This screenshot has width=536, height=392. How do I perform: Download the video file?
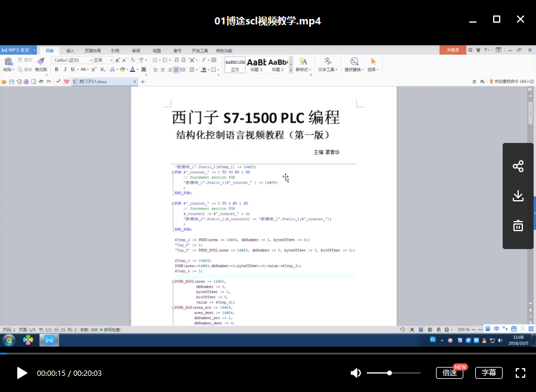pos(518,196)
